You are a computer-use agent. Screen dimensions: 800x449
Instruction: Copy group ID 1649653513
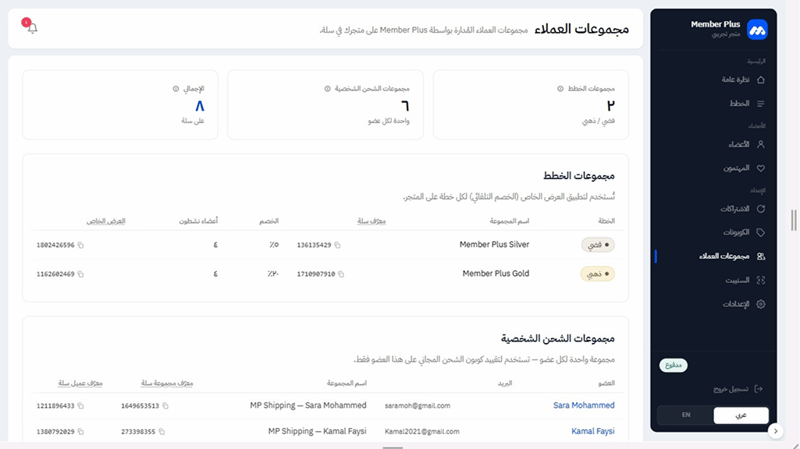click(165, 406)
